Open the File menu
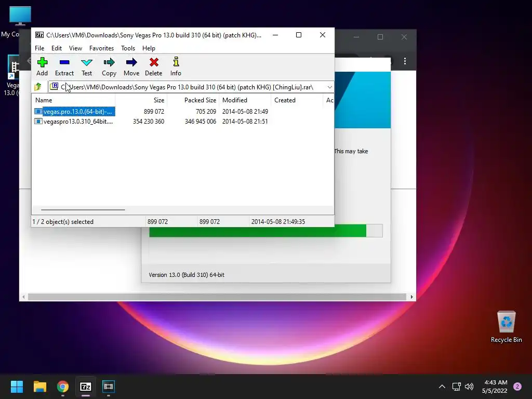The width and height of the screenshot is (532, 399). (39, 48)
